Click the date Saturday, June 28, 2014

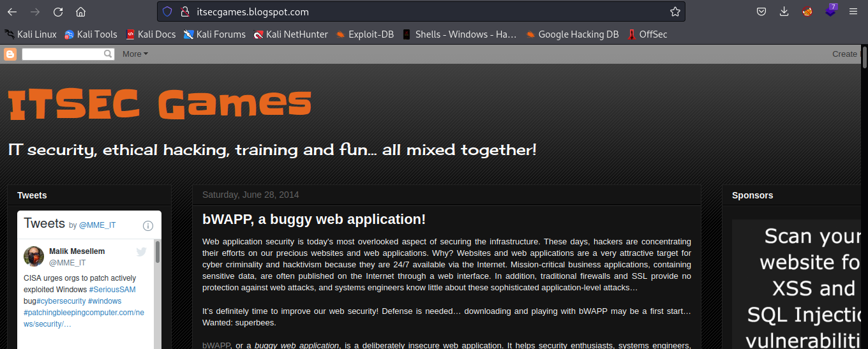click(x=250, y=195)
